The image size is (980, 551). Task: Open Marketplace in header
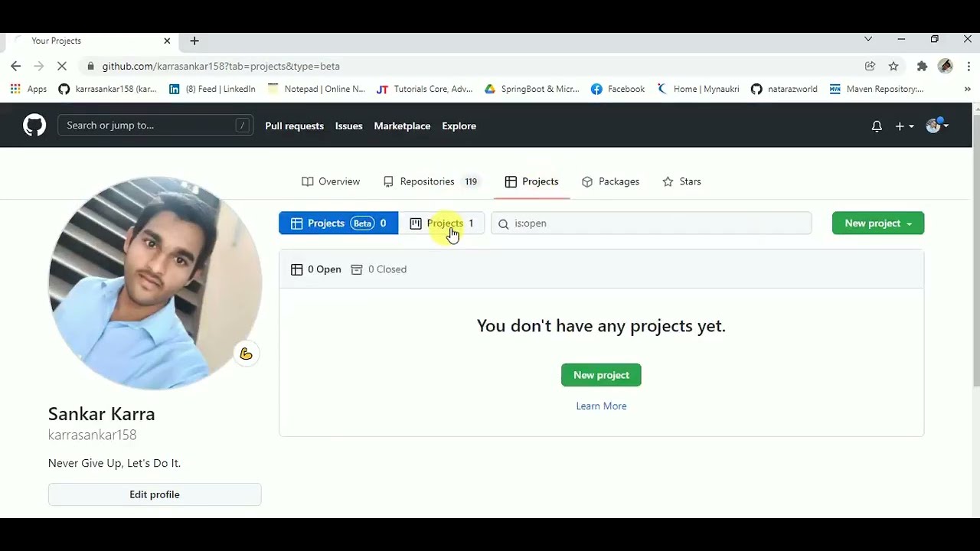(x=402, y=126)
